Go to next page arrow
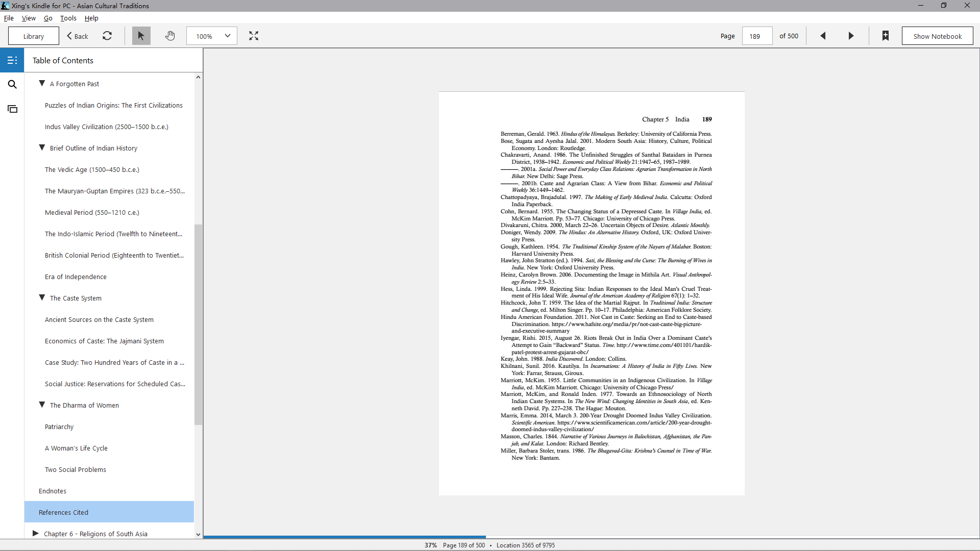Image resolution: width=980 pixels, height=551 pixels. [851, 36]
